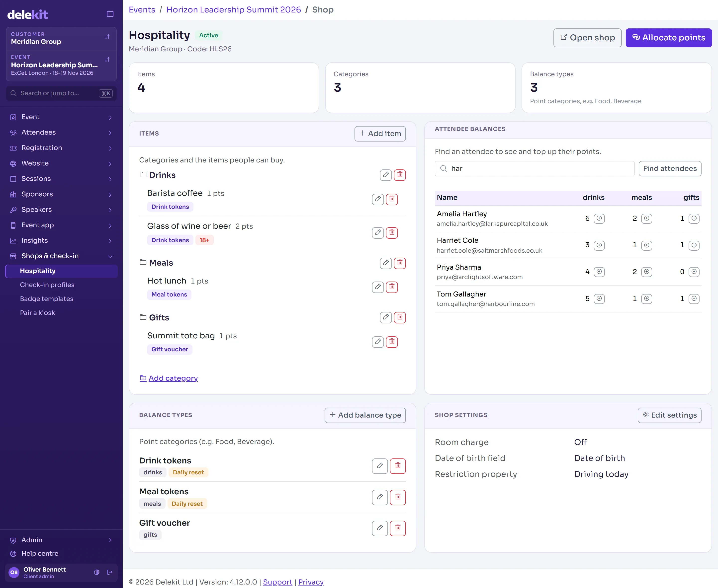Open the Horizon Leadership Summit 2026 breadcrumb
This screenshot has height=588, width=718.
[x=233, y=9]
